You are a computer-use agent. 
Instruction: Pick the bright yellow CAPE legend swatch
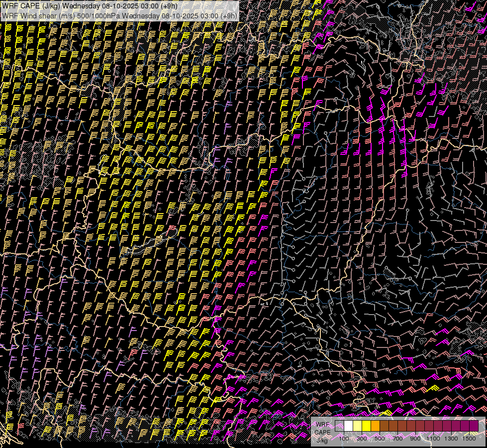click(x=366, y=426)
